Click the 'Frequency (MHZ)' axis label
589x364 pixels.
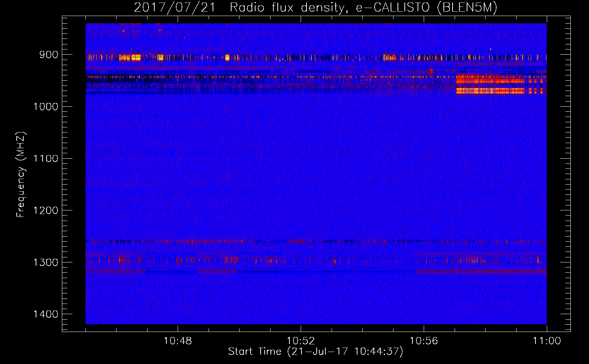21,175
